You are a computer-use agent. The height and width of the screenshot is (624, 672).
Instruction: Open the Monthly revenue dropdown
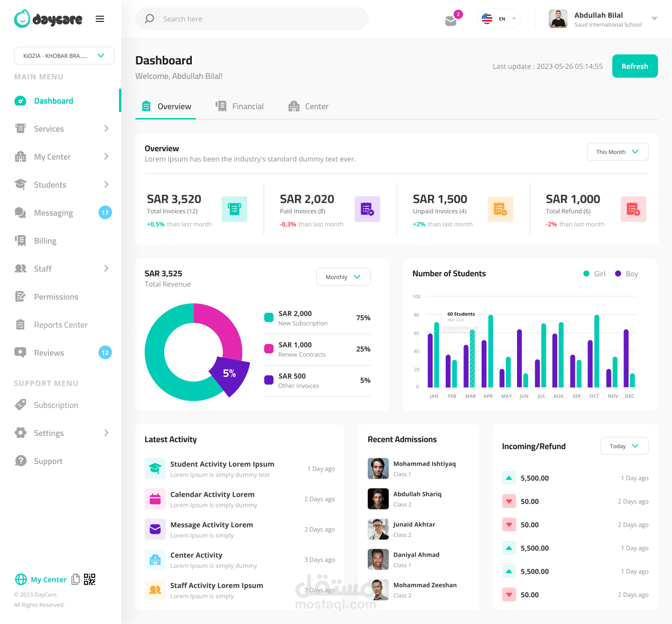tap(343, 277)
